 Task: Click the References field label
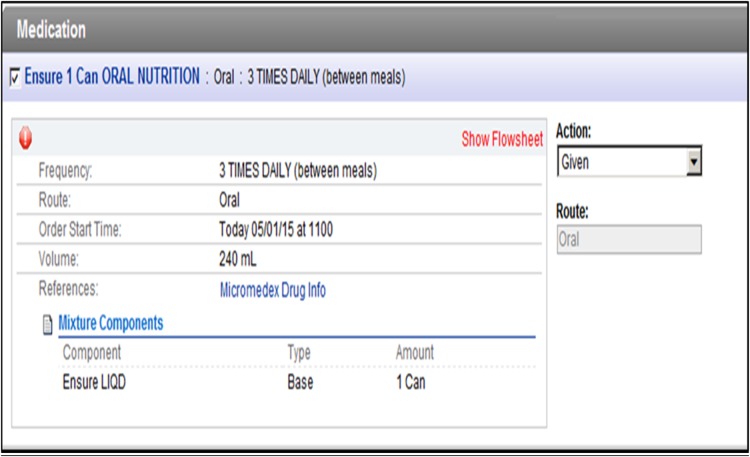point(68,289)
